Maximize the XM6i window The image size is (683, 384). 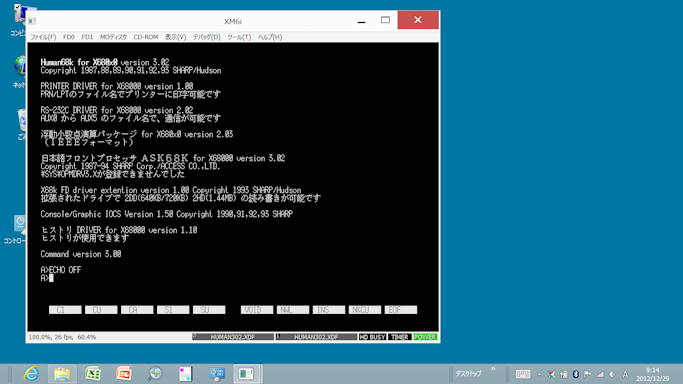[x=385, y=20]
